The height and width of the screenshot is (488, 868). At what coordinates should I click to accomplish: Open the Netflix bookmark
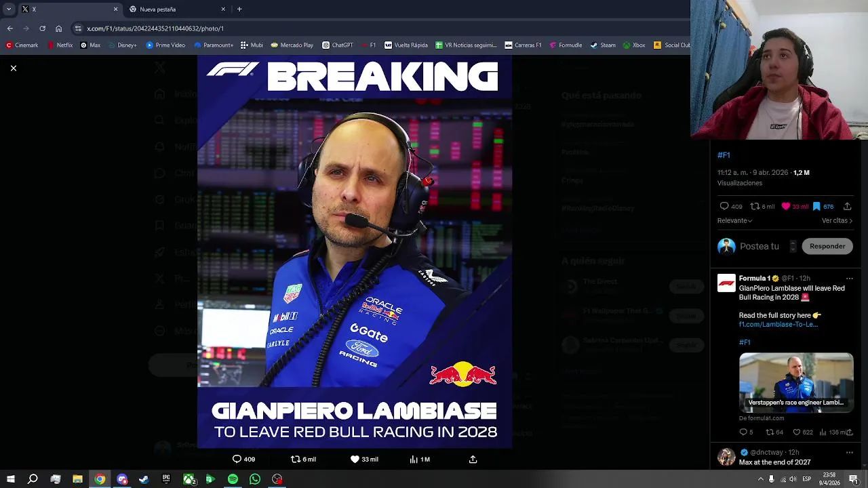point(60,45)
